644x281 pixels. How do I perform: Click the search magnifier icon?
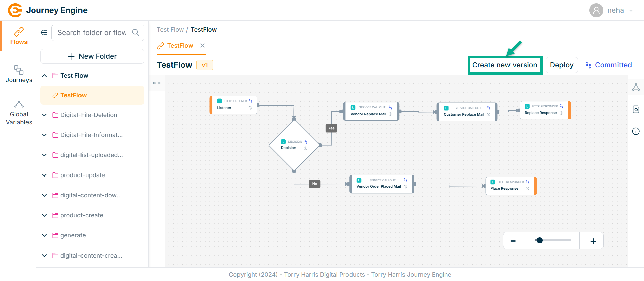(x=136, y=33)
